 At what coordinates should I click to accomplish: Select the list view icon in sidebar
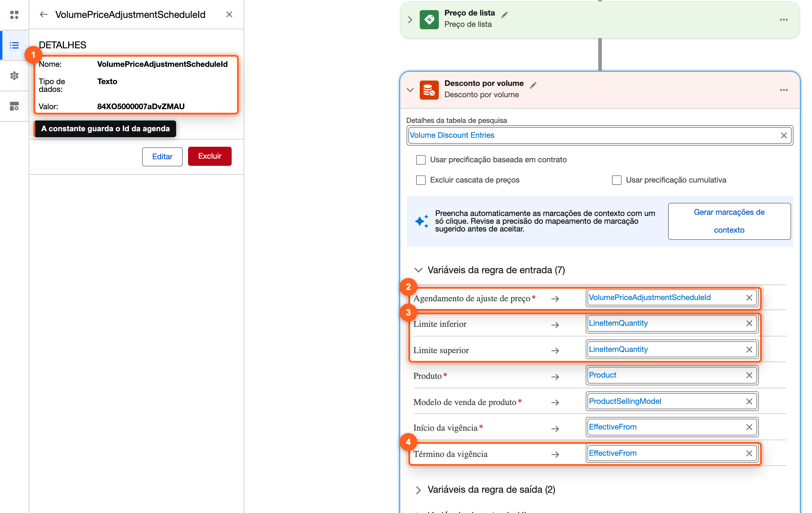click(14, 45)
